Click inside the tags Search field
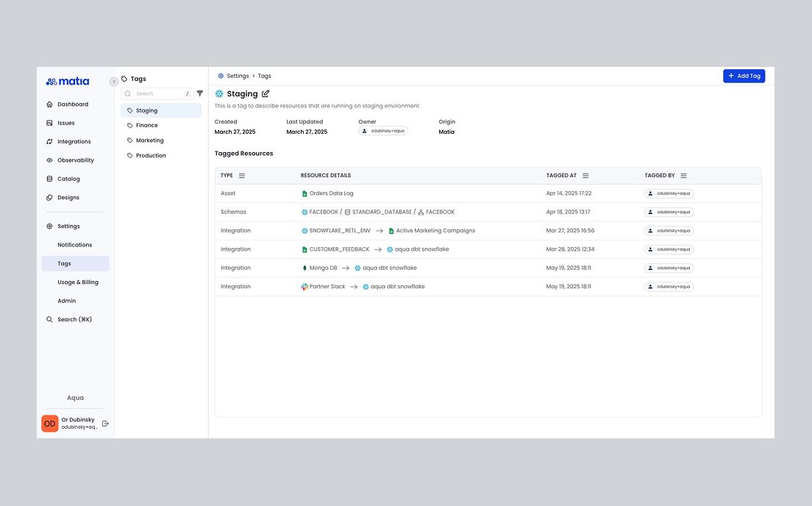812x506 pixels. tap(156, 93)
